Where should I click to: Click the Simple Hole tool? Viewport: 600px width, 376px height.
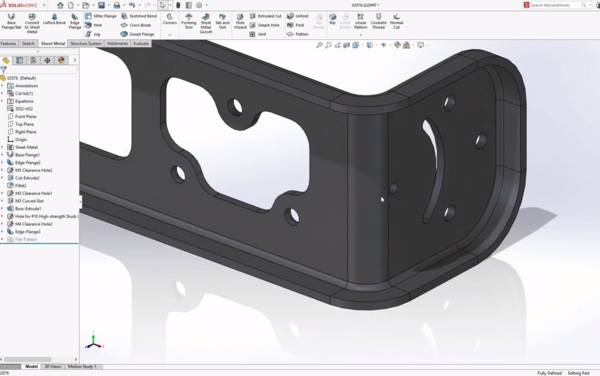coord(264,25)
